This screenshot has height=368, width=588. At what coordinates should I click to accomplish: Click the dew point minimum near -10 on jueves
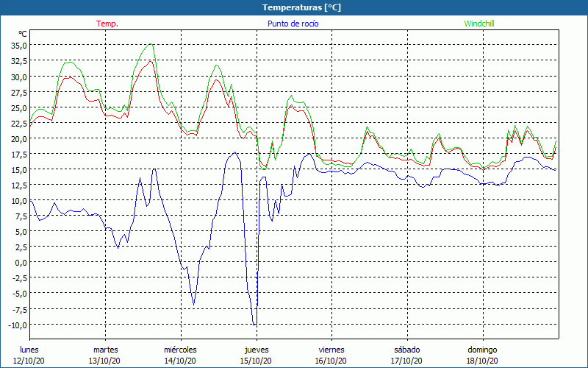[x=254, y=324]
